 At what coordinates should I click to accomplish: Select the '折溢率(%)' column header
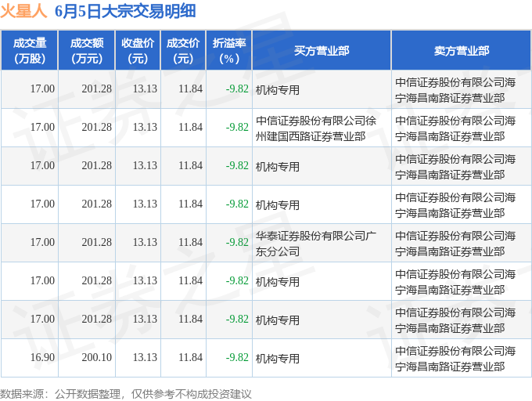pyautogui.click(x=229, y=50)
